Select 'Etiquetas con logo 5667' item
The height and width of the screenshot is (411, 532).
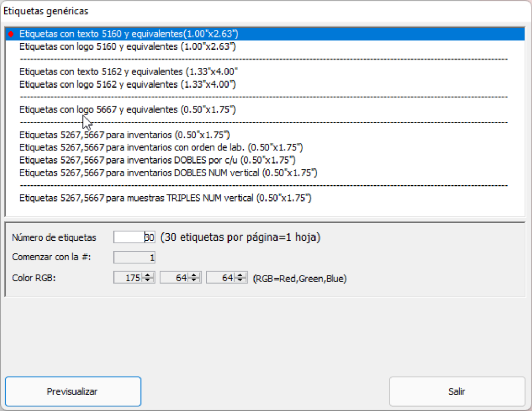(x=127, y=110)
